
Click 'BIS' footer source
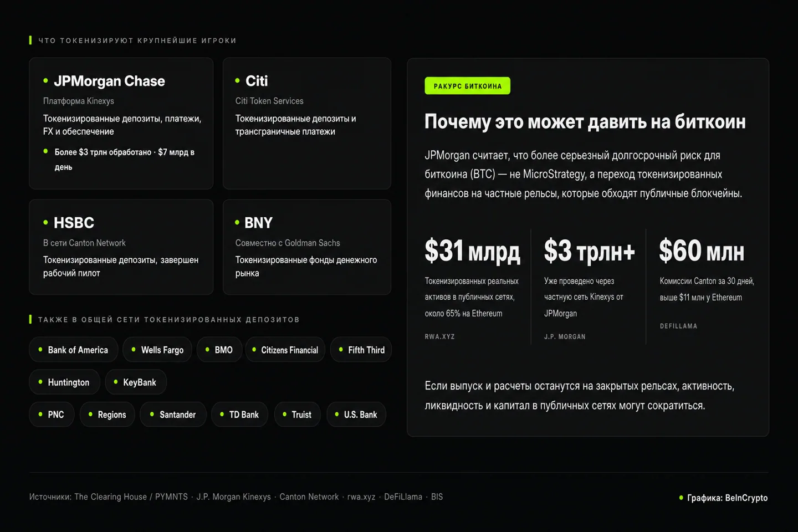pos(437,497)
